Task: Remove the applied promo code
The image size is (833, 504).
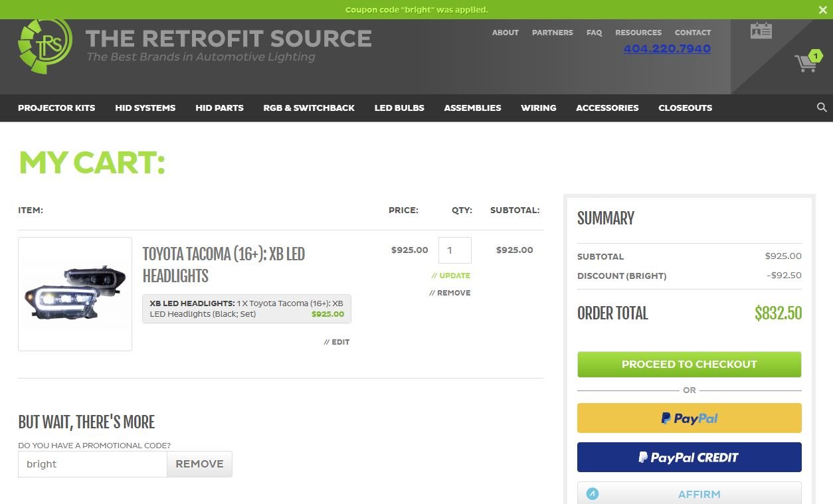Action: 199,464
